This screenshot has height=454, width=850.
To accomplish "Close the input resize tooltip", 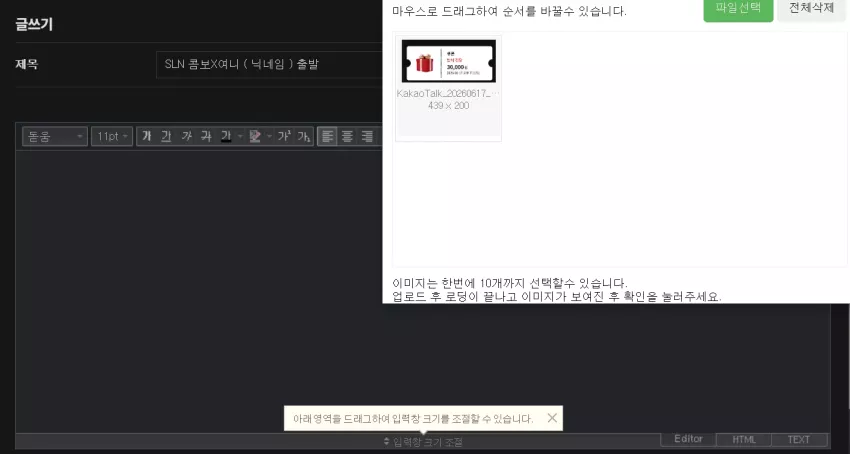I will (x=552, y=418).
